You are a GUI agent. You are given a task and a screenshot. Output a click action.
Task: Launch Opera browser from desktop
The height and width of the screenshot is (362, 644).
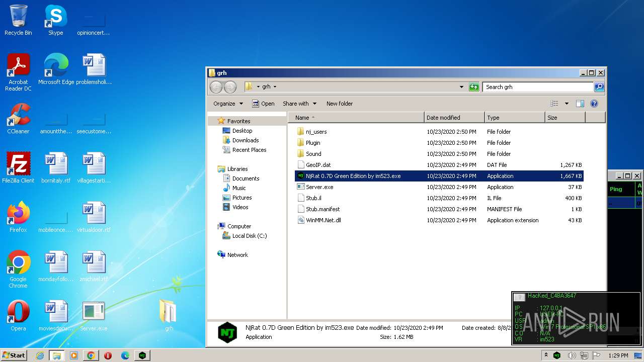[x=18, y=316]
